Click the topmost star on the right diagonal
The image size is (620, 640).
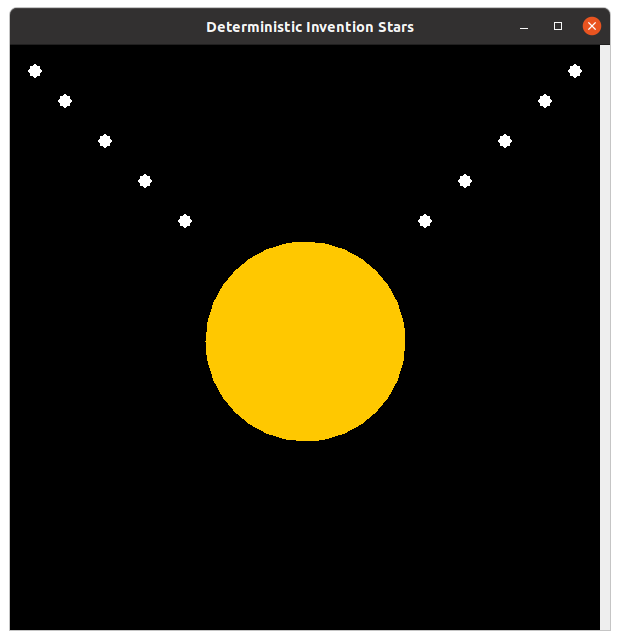coord(575,71)
